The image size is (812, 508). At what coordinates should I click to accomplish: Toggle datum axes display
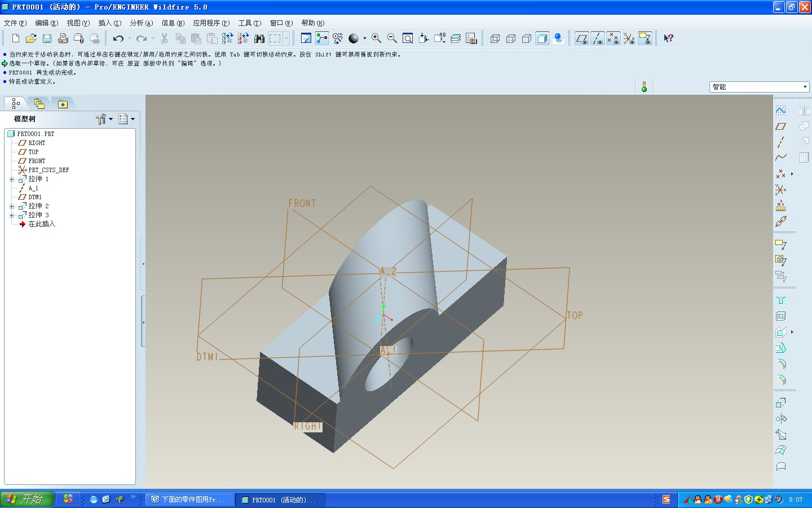[597, 38]
